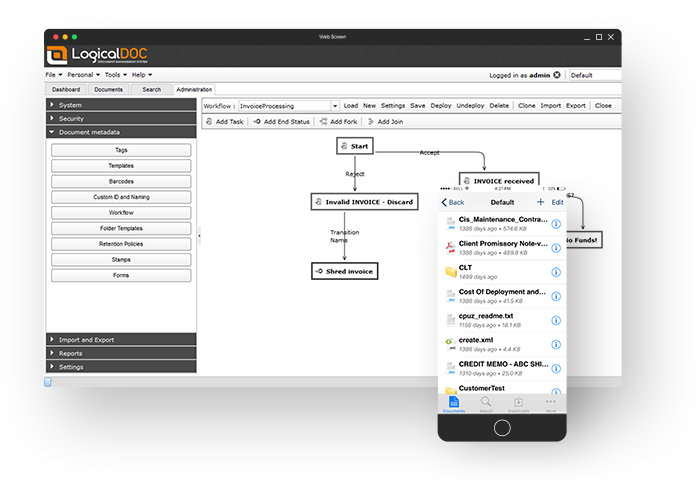Image resolution: width=700 pixels, height=500 pixels.
Task: Tap the More dots icon on the phone
Action: tap(551, 401)
